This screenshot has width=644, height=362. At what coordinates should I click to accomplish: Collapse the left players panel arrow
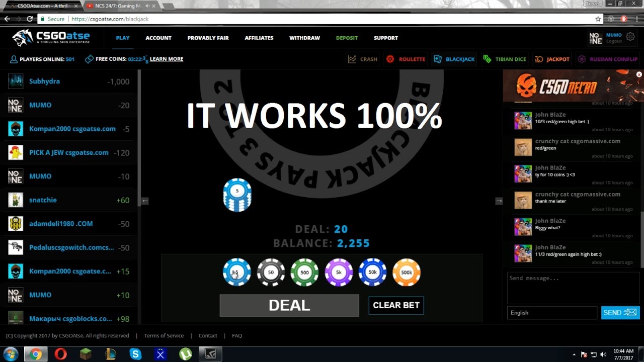(x=145, y=201)
